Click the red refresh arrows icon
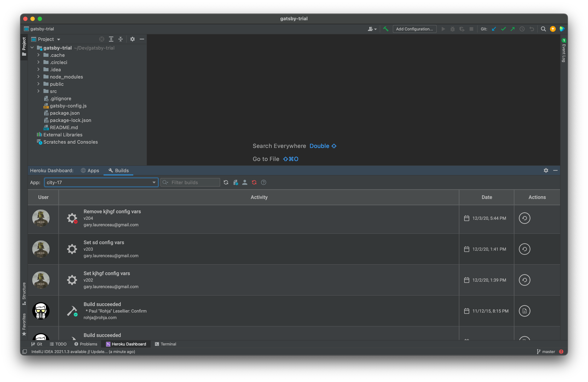Screen dimensions: 588x382 click(x=254, y=182)
